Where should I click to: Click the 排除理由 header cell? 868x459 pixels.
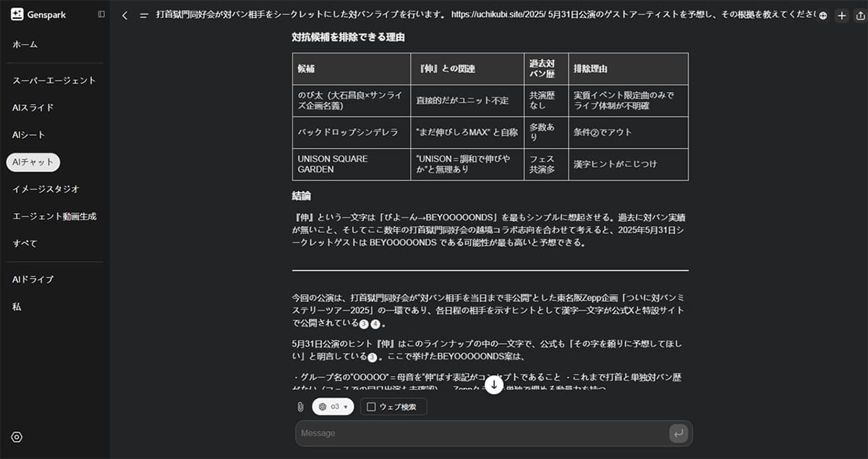click(628, 69)
